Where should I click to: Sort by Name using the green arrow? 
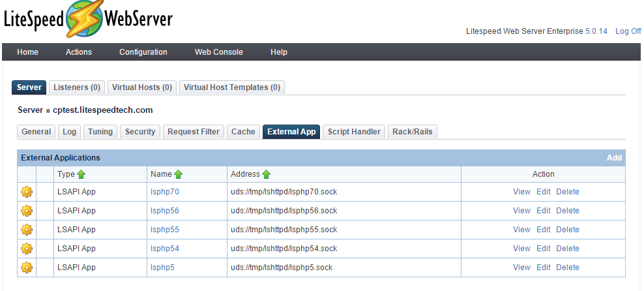pyautogui.click(x=178, y=174)
